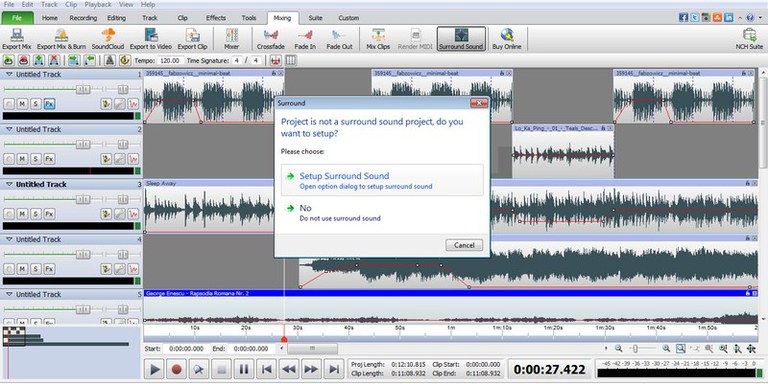Mute track 4 with the M button

coord(22,269)
